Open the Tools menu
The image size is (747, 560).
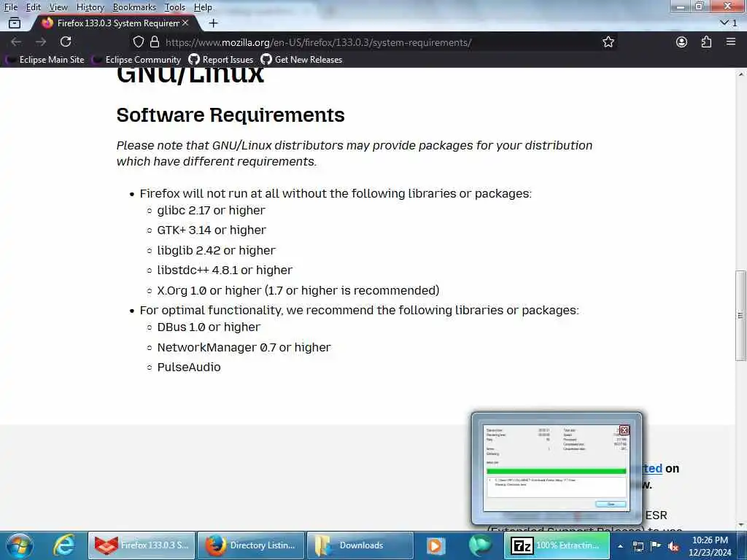(174, 7)
